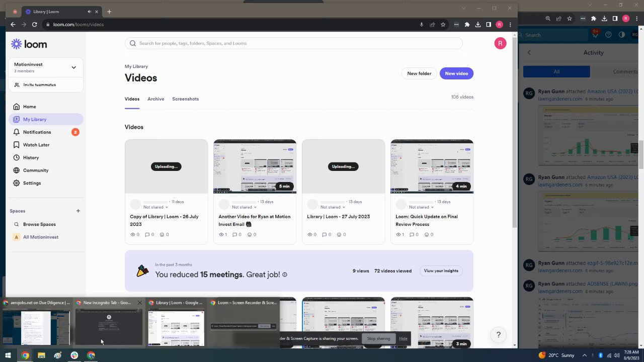Viewport: 644px width, 362px height.
Task: Open ADSENSE (LAWN).png attachment link
Action: pos(612,284)
